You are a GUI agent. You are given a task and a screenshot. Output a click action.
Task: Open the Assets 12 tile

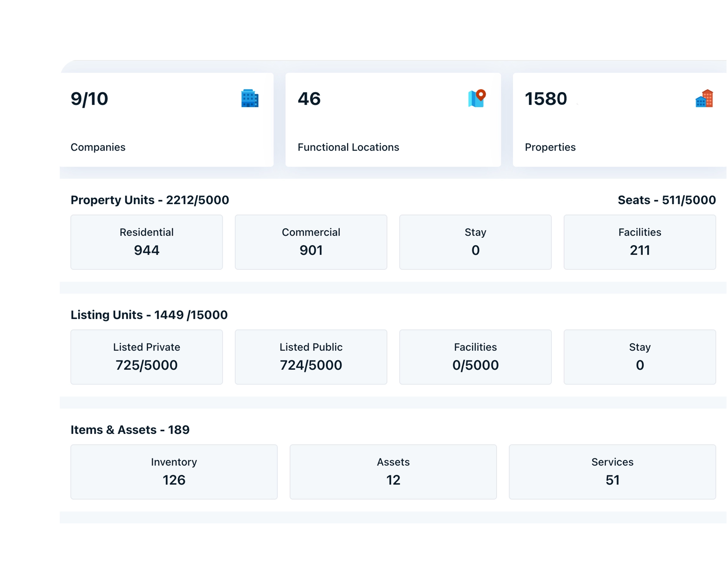[393, 472]
